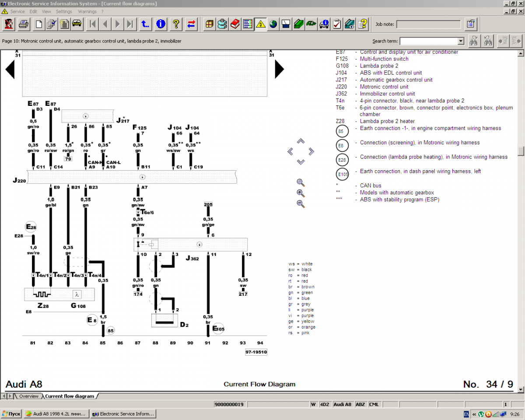The image size is (525, 420).
Task: Click the Windows Start (Пуск) button
Action: click(x=11, y=413)
